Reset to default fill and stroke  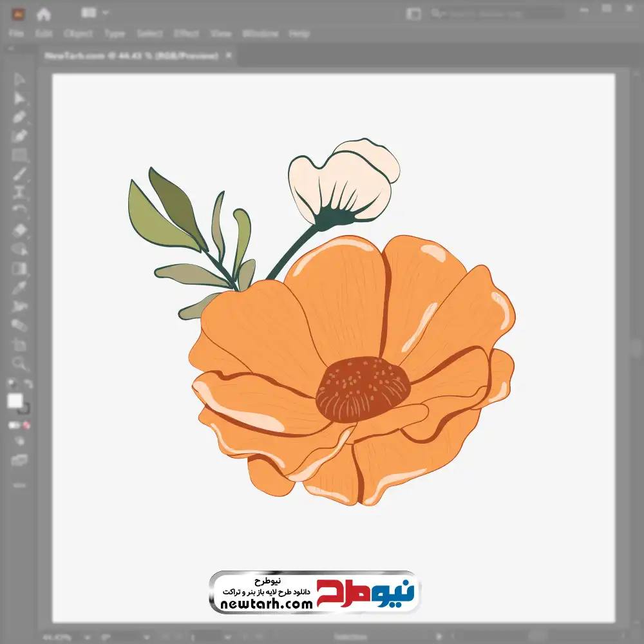click(x=11, y=384)
